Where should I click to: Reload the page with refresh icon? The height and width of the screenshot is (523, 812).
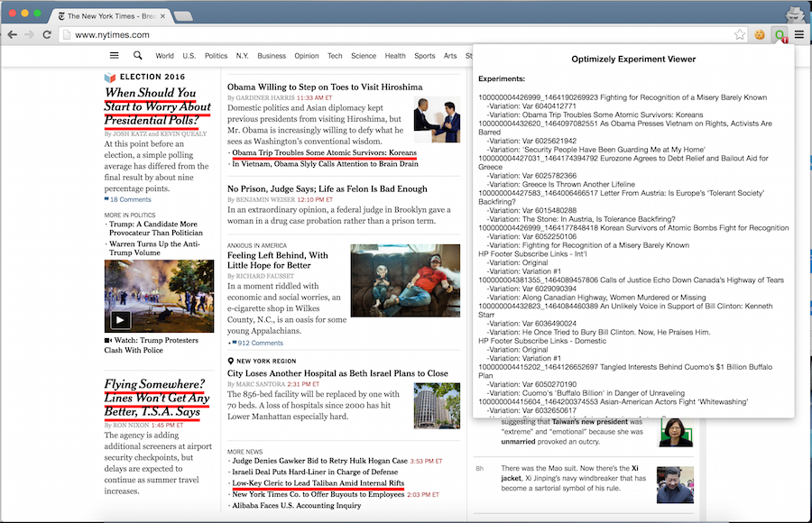click(47, 34)
